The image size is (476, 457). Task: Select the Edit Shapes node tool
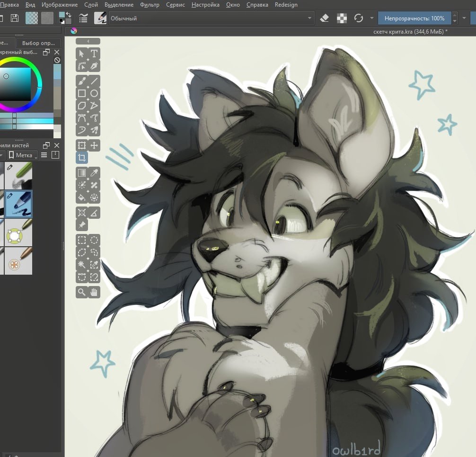(82, 66)
